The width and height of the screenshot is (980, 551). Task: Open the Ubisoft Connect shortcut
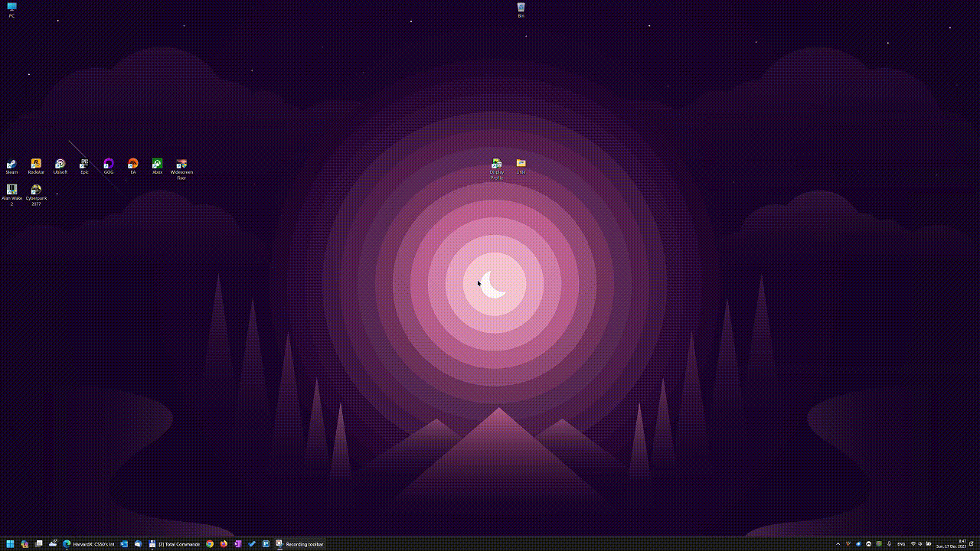click(60, 165)
